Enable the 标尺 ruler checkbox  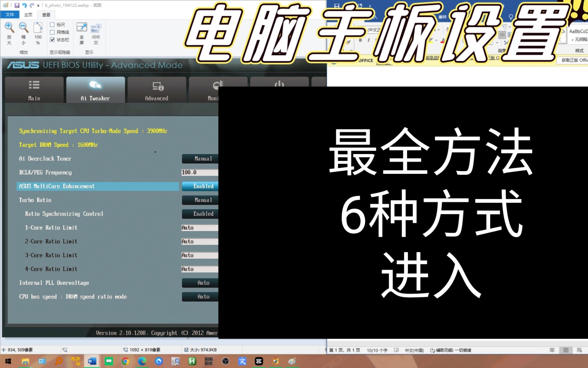[52, 25]
